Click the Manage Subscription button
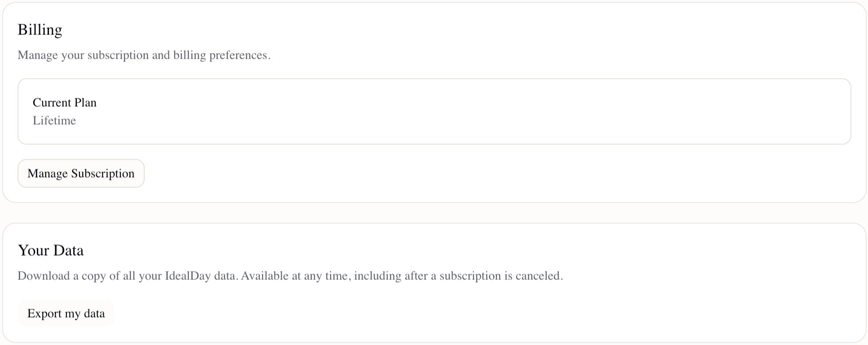 tap(81, 174)
